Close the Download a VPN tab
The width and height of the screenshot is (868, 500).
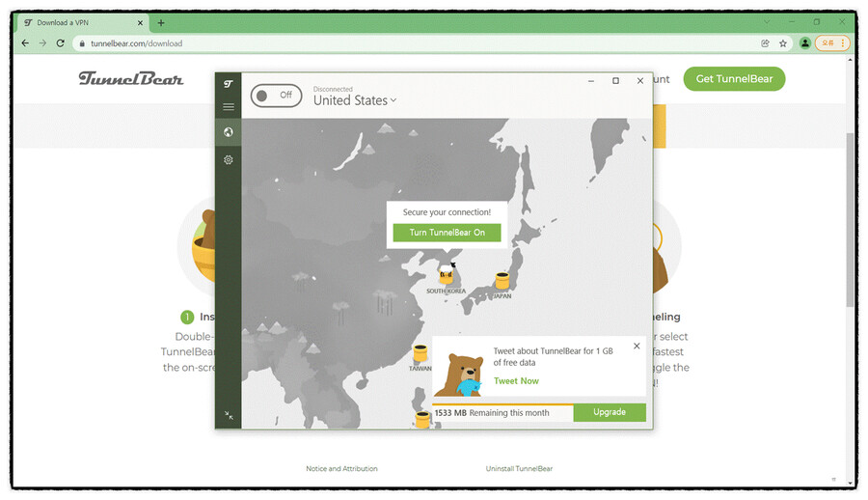pyautogui.click(x=140, y=23)
